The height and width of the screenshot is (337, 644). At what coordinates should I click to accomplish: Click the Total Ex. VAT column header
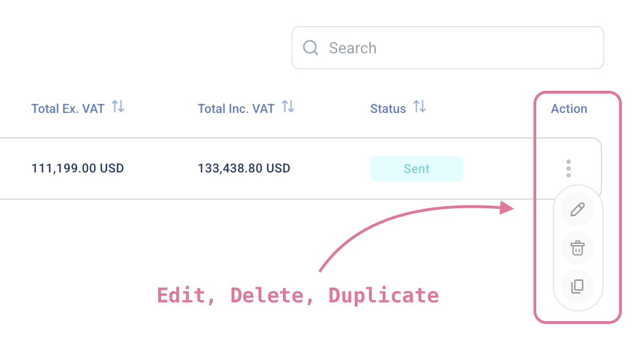point(67,108)
